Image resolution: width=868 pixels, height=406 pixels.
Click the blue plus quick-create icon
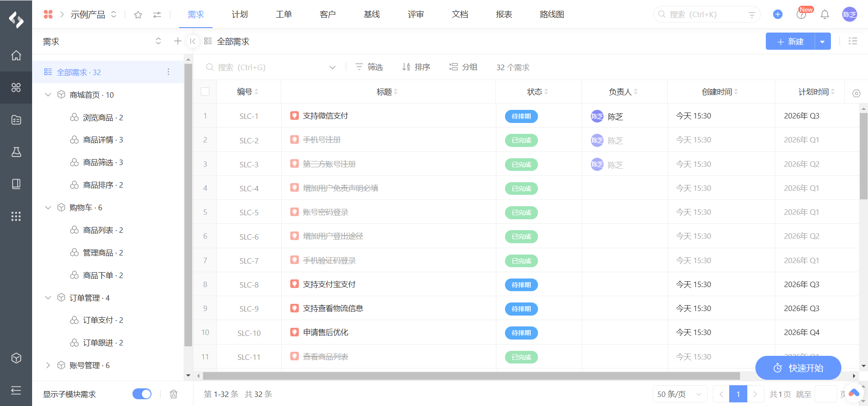point(778,14)
